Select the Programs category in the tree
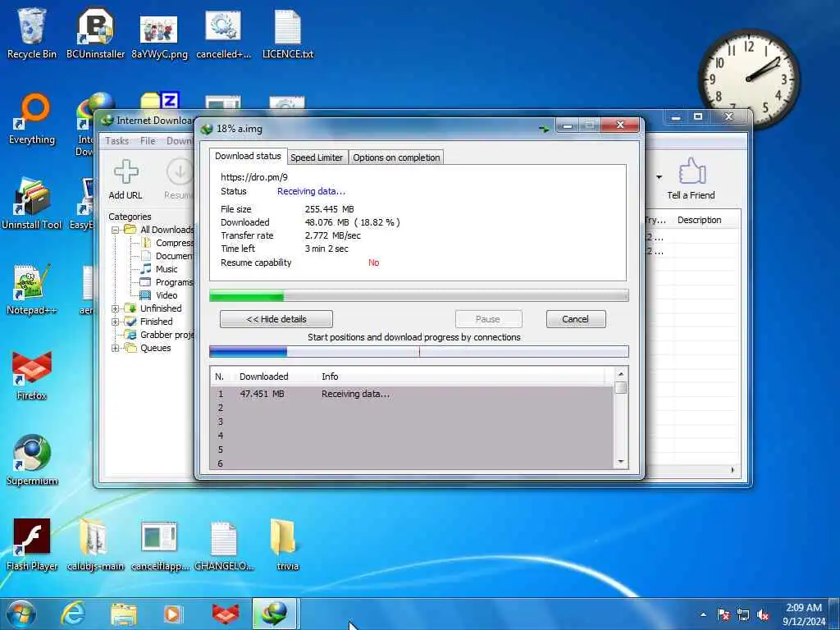 (x=173, y=282)
